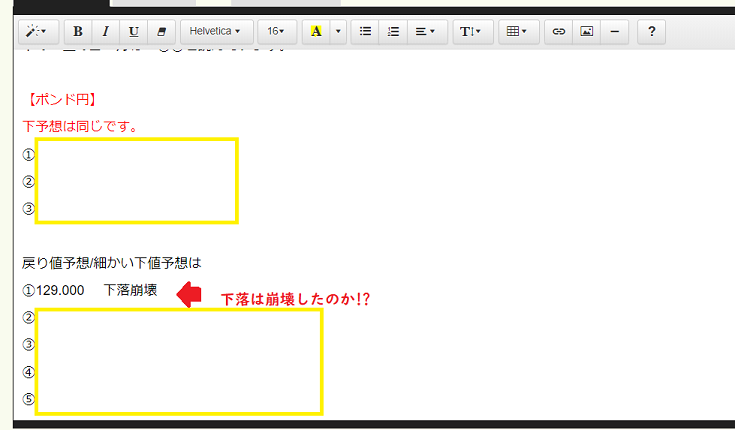735x430 pixels.
Task: Click the line 戻り値予想/細かい下値予想は
Action: click(x=112, y=263)
